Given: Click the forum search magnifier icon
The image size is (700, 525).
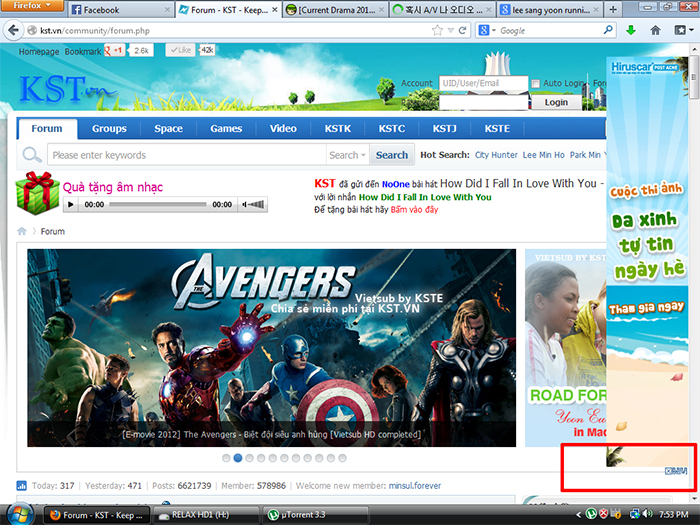Looking at the screenshot, I should 32,155.
